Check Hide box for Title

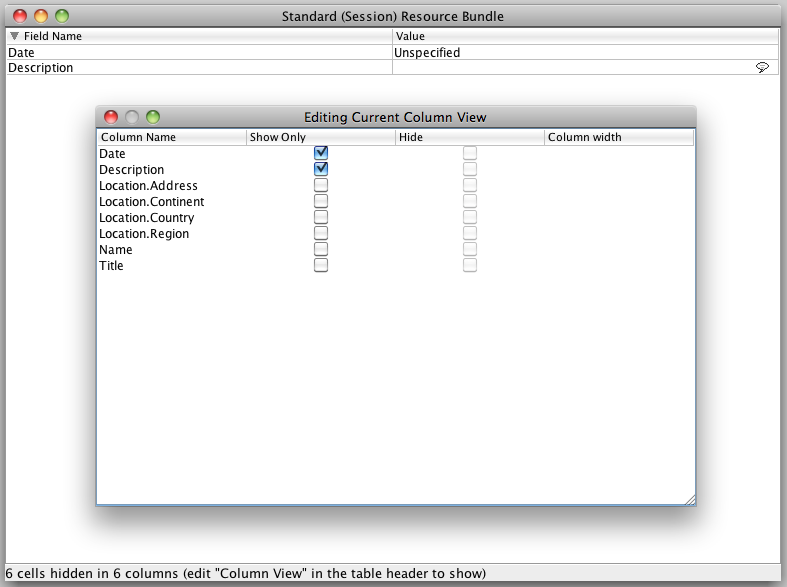(470, 265)
